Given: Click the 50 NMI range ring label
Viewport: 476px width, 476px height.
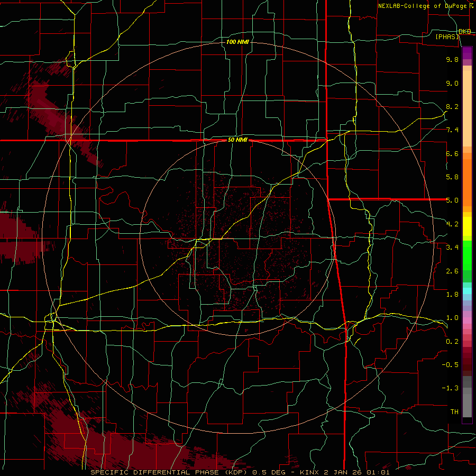Looking at the screenshot, I should (x=237, y=140).
